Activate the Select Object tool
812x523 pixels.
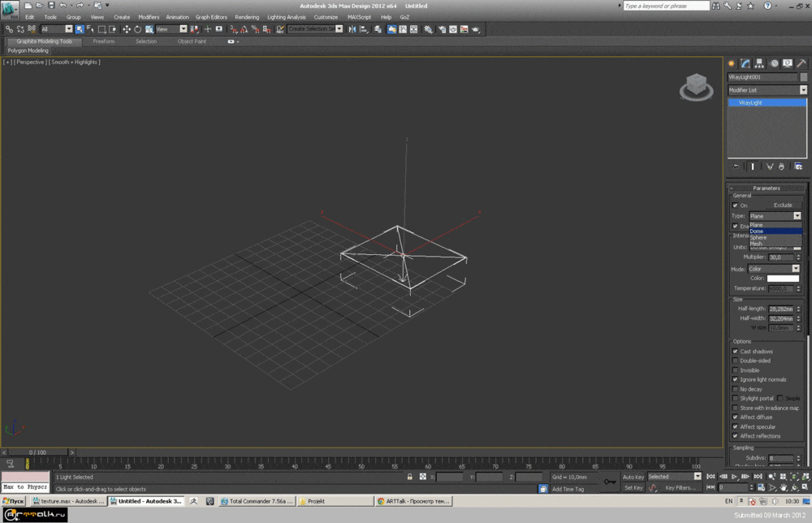tap(79, 29)
